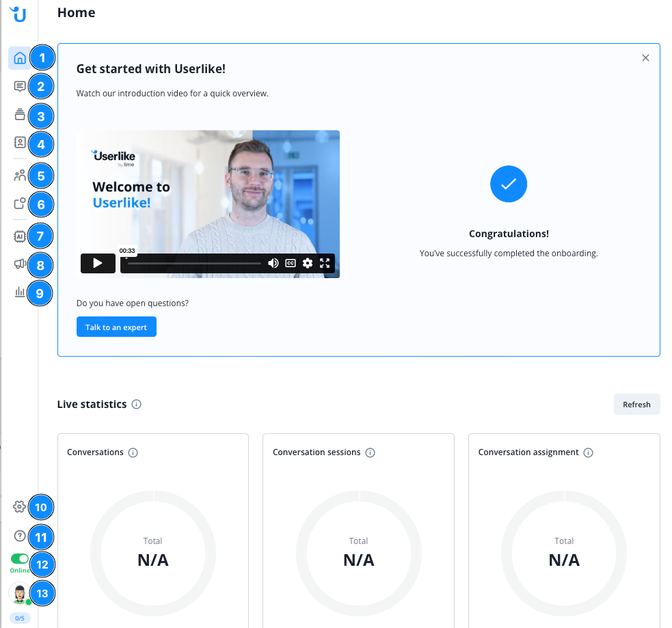672x628 pixels.
Task: Show info for Live statistics heading
Action: pos(136,405)
